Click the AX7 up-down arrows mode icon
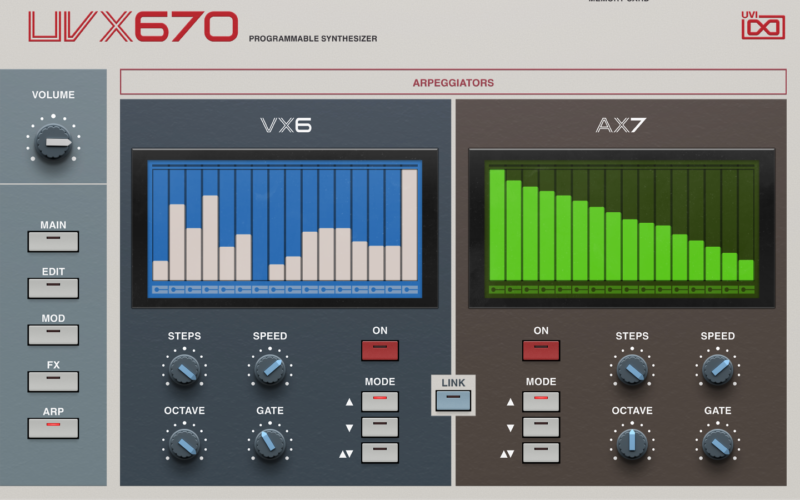The width and height of the screenshot is (800, 500). [507, 454]
